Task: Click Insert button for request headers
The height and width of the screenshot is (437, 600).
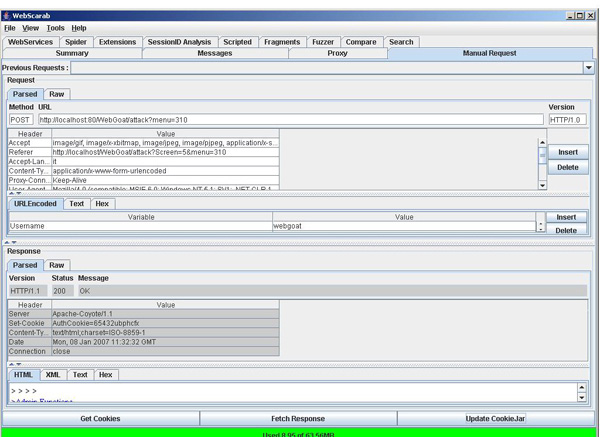Action: point(568,152)
